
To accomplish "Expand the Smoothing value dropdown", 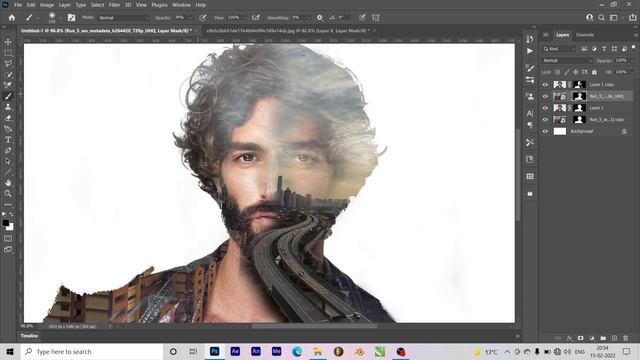I will pyautogui.click(x=308, y=18).
